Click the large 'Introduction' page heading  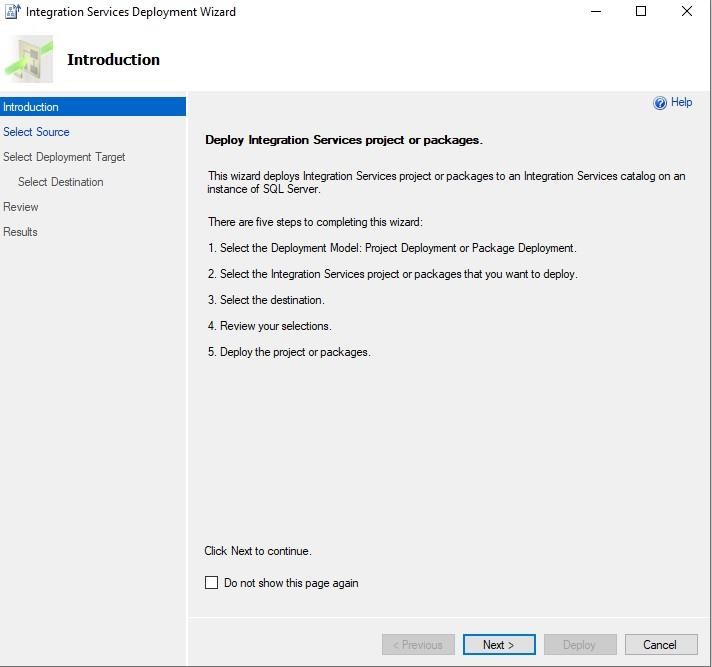[x=114, y=59]
